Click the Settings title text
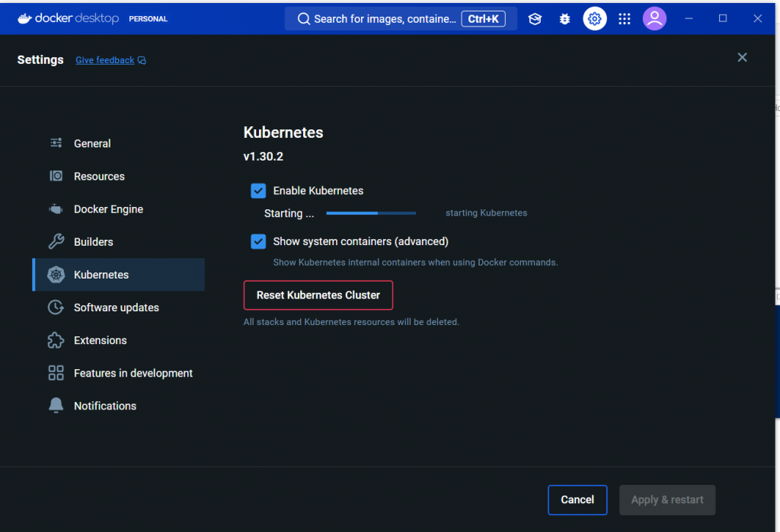This screenshot has height=532, width=780. [x=40, y=59]
